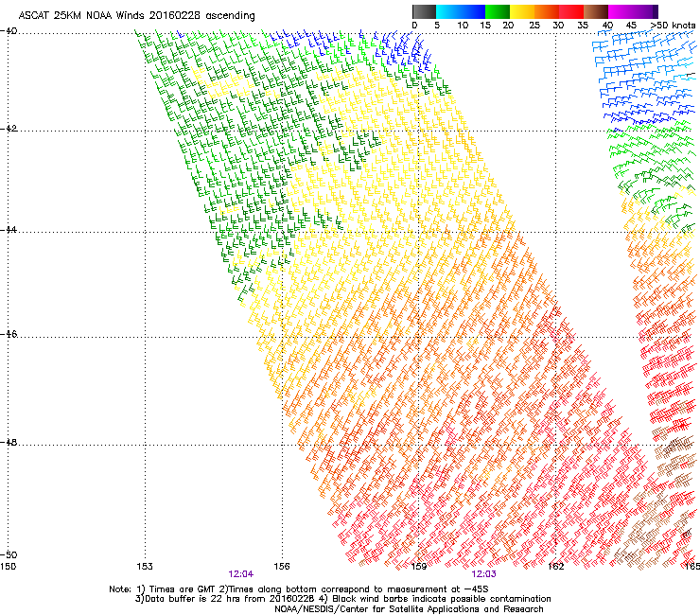Click the gray 0-5 knots legend swatch

(x=424, y=11)
